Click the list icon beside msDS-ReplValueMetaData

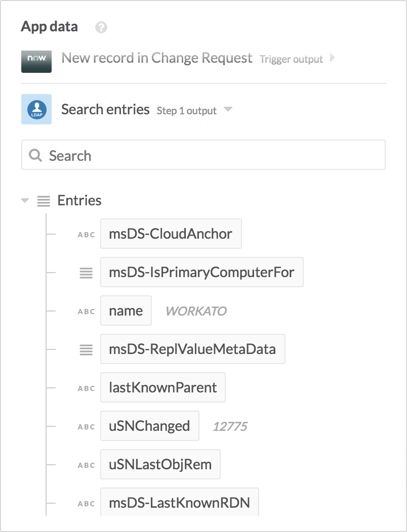[86, 349]
